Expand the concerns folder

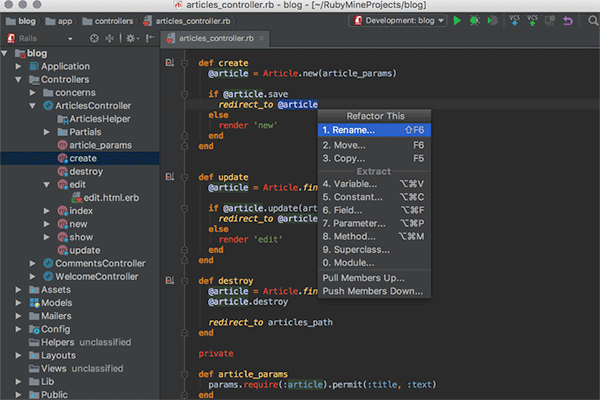[32, 93]
